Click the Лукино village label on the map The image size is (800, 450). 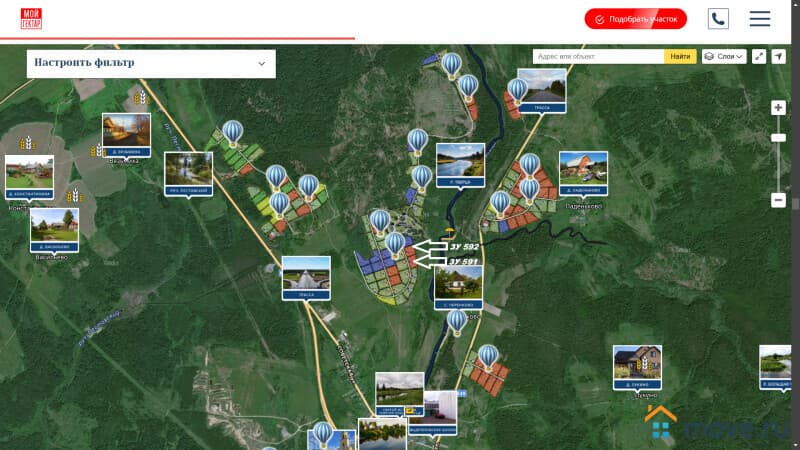tap(646, 395)
